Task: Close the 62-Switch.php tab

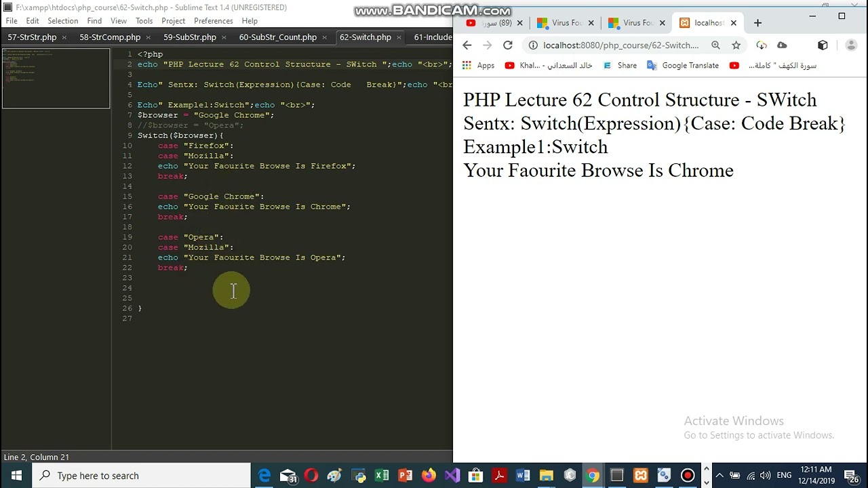Action: [x=399, y=37]
